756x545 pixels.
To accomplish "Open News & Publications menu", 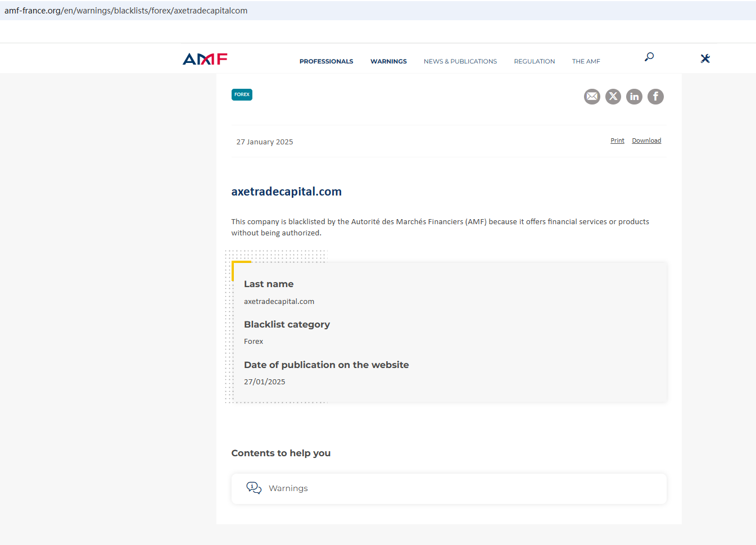I will tap(460, 61).
